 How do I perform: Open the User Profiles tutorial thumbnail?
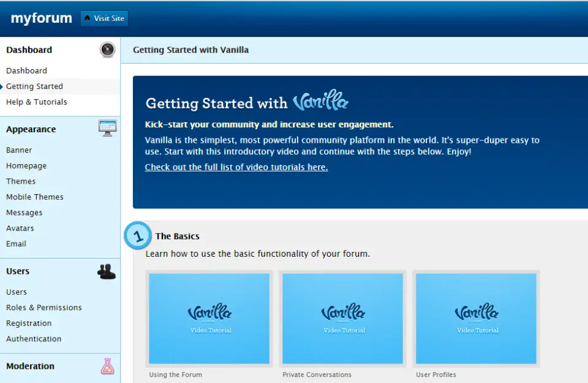(x=477, y=319)
